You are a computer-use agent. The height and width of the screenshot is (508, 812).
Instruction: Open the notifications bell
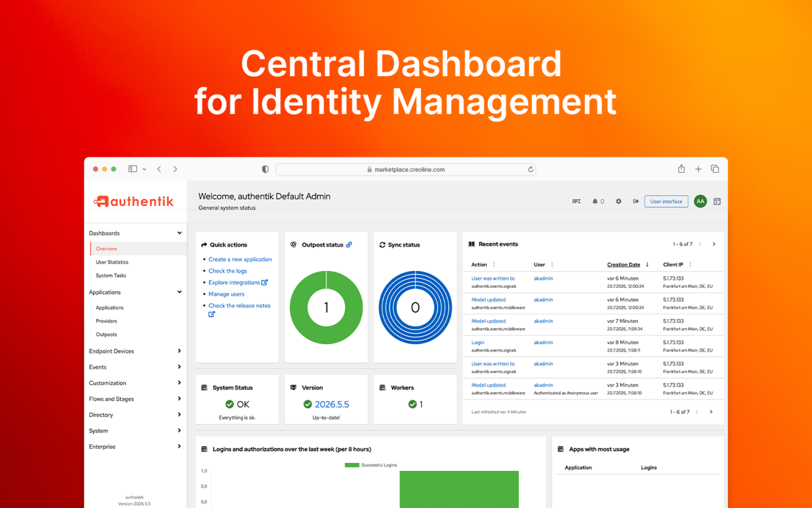click(595, 201)
